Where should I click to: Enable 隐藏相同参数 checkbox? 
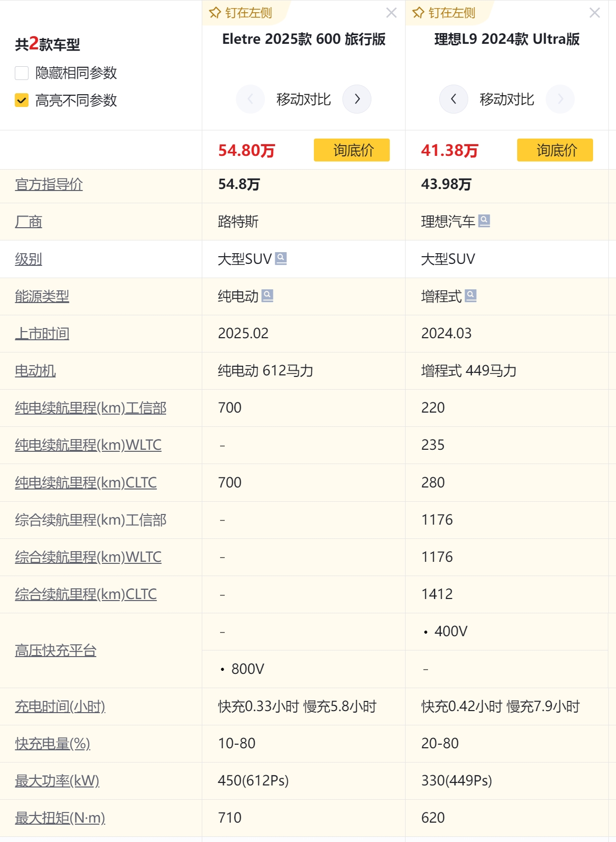point(21,73)
